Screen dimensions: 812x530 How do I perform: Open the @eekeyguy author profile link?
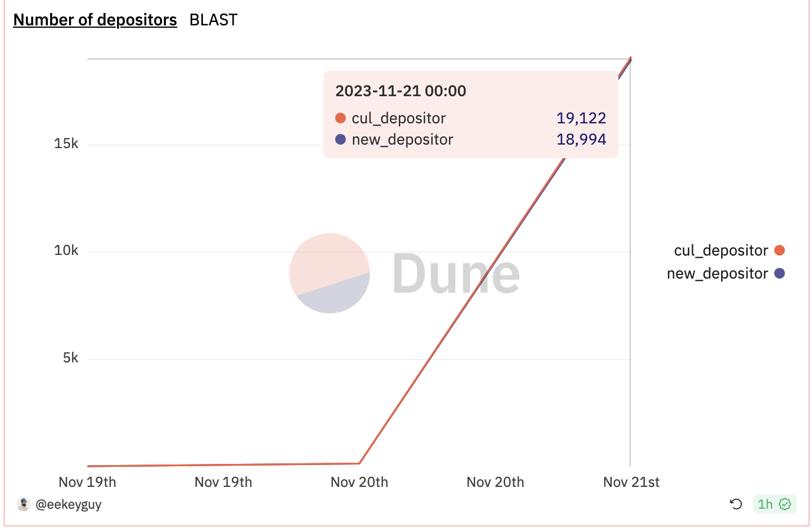point(68,505)
